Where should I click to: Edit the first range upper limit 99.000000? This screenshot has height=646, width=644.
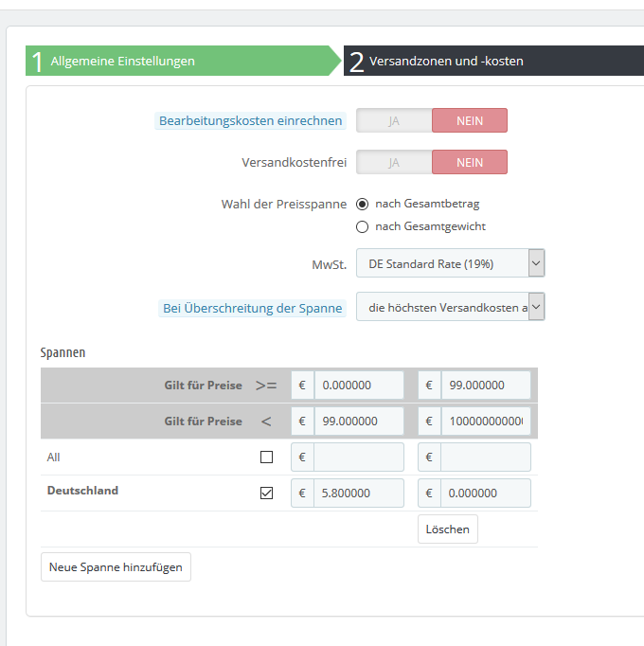[x=486, y=386]
